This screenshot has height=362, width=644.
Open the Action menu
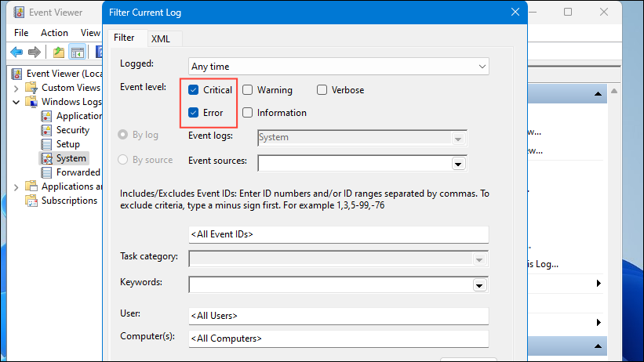coord(54,33)
